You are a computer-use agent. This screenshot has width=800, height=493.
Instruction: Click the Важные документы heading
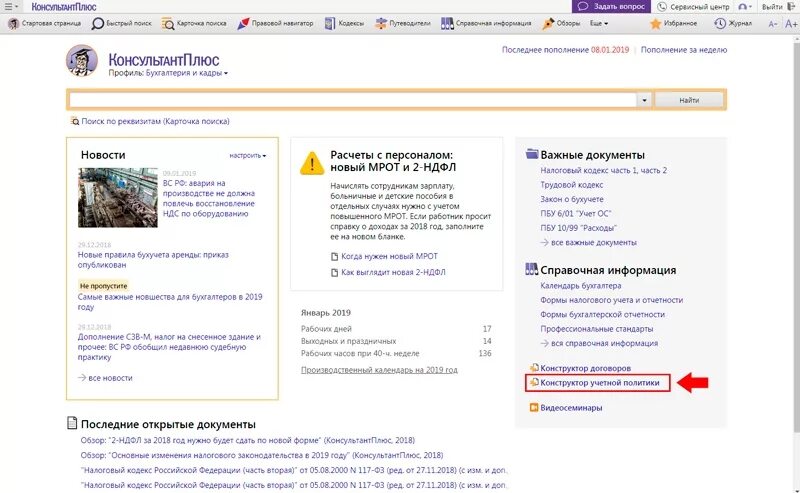click(592, 155)
